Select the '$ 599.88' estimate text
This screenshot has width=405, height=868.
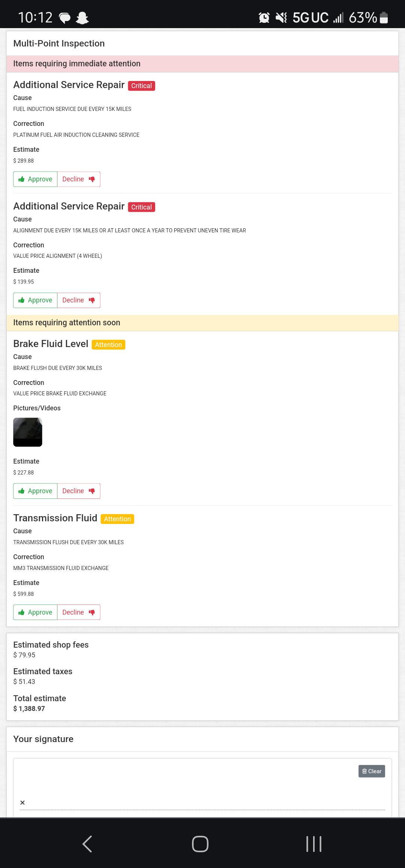click(x=23, y=594)
